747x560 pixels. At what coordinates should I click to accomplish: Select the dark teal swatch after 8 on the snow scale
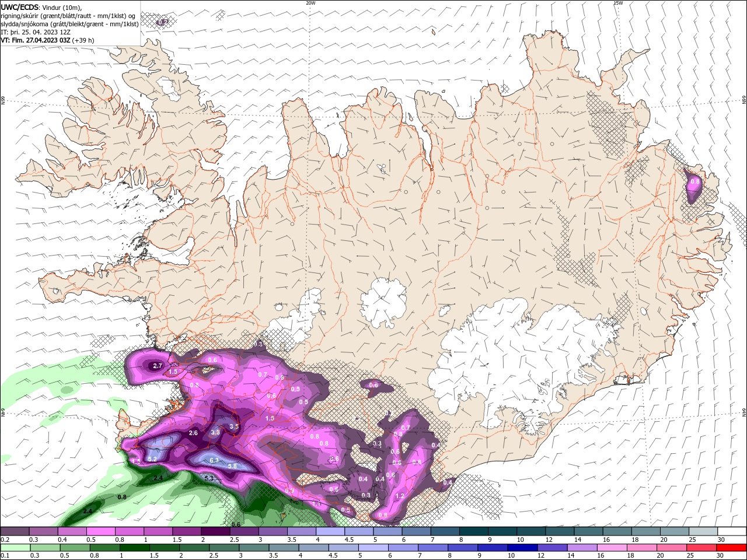[x=473, y=531]
